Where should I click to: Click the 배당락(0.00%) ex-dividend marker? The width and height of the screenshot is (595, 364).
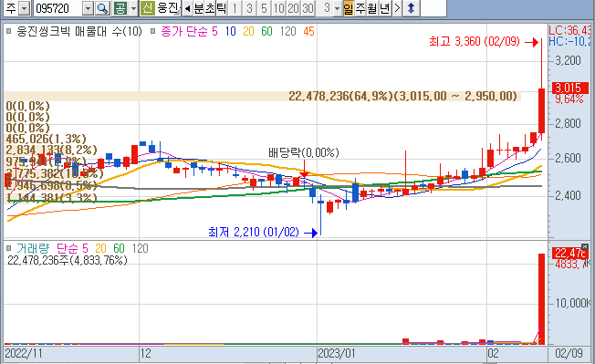pos(304,152)
